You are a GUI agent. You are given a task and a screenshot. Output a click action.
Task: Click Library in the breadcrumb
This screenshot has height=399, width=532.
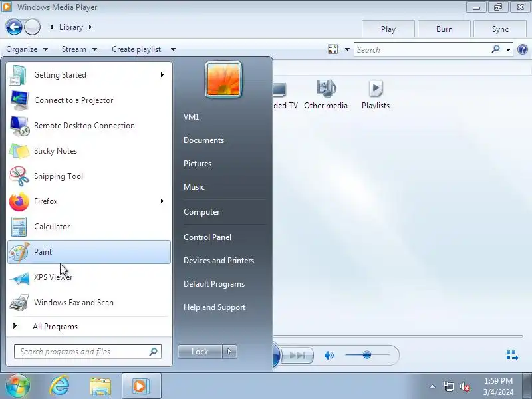[71, 27]
